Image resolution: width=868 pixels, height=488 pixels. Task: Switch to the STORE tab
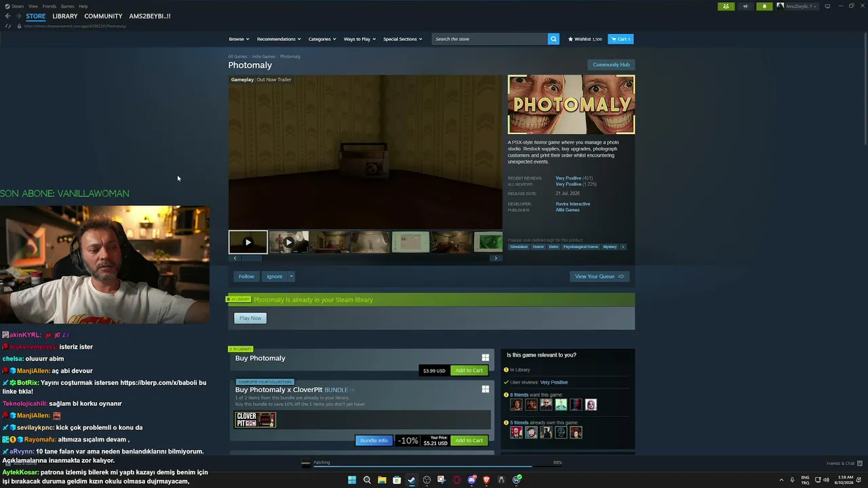pyautogui.click(x=36, y=16)
